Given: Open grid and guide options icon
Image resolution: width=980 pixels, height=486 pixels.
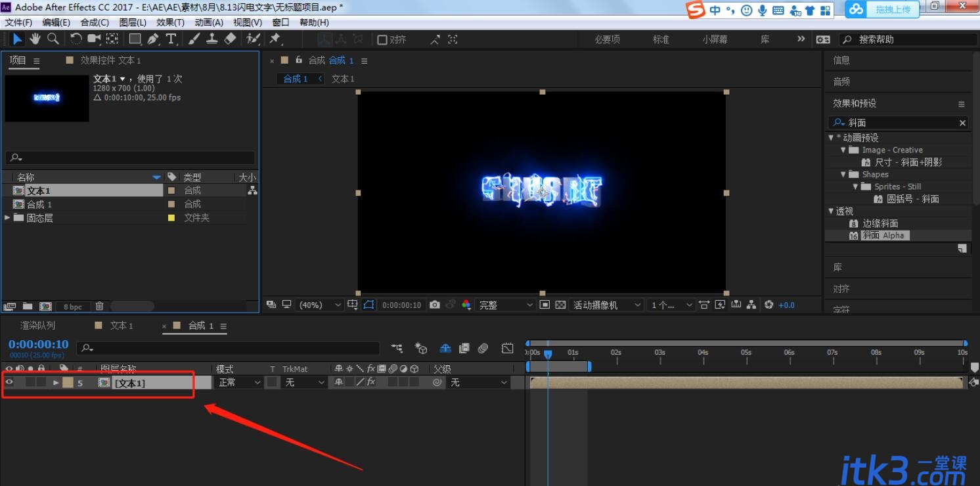Looking at the screenshot, I should click(353, 305).
